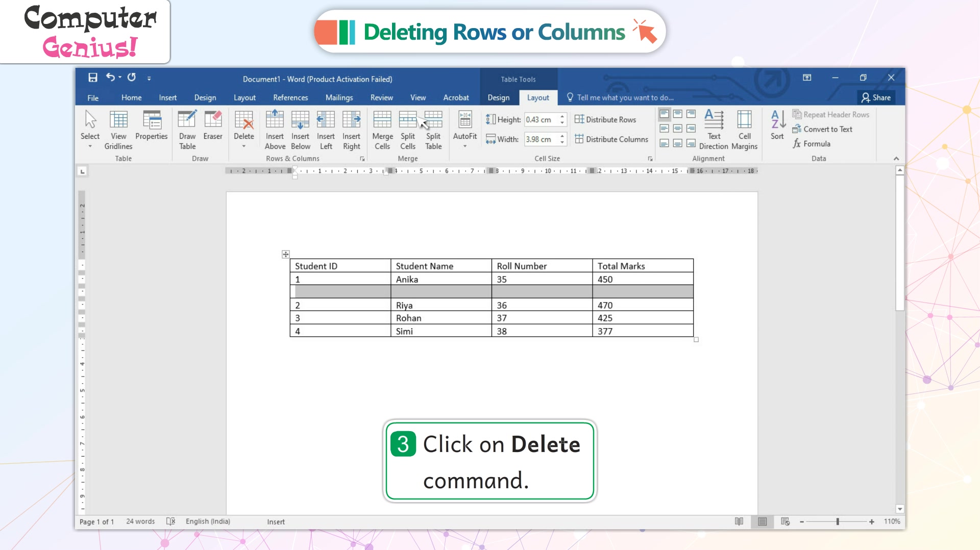Image resolution: width=980 pixels, height=550 pixels.
Task: Open Rows & Columns dialog launcher
Action: coord(362,159)
